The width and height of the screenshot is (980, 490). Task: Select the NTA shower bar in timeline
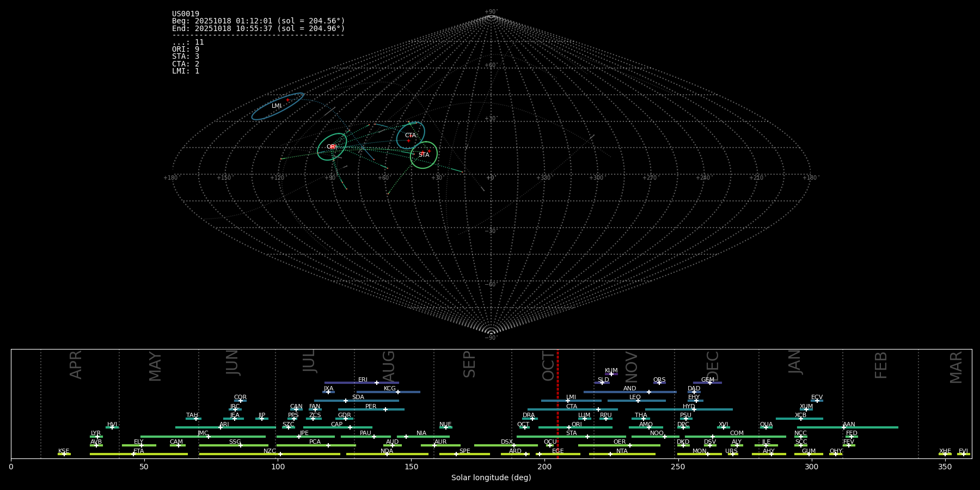click(622, 454)
